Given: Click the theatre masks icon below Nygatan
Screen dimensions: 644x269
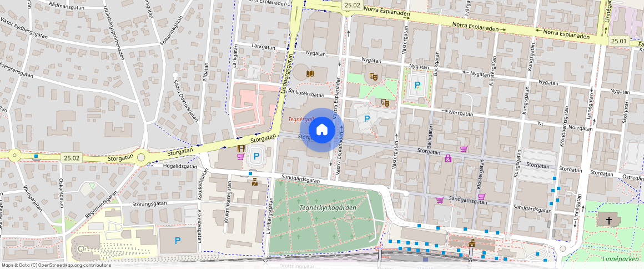Looking at the screenshot, I should pyautogui.click(x=373, y=76).
